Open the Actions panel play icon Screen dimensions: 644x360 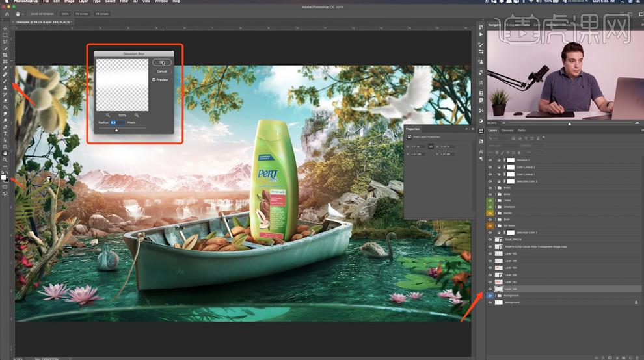pyautogui.click(x=481, y=34)
